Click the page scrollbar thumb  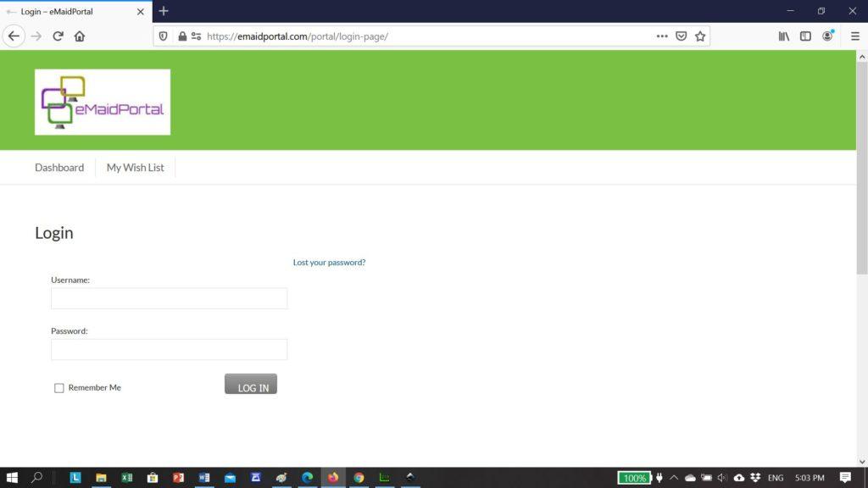862,168
